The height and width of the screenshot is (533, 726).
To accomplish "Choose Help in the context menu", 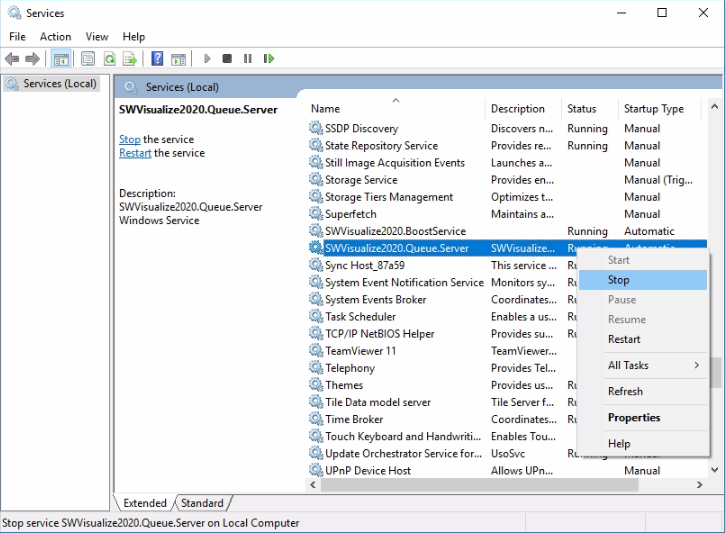I will pyautogui.click(x=643, y=444).
